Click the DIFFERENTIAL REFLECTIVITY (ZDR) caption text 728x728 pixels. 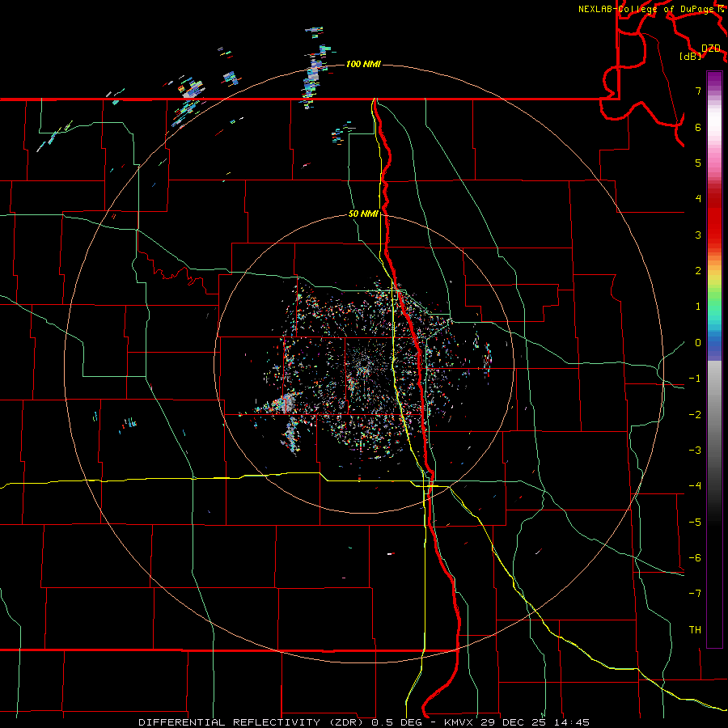click(x=251, y=722)
